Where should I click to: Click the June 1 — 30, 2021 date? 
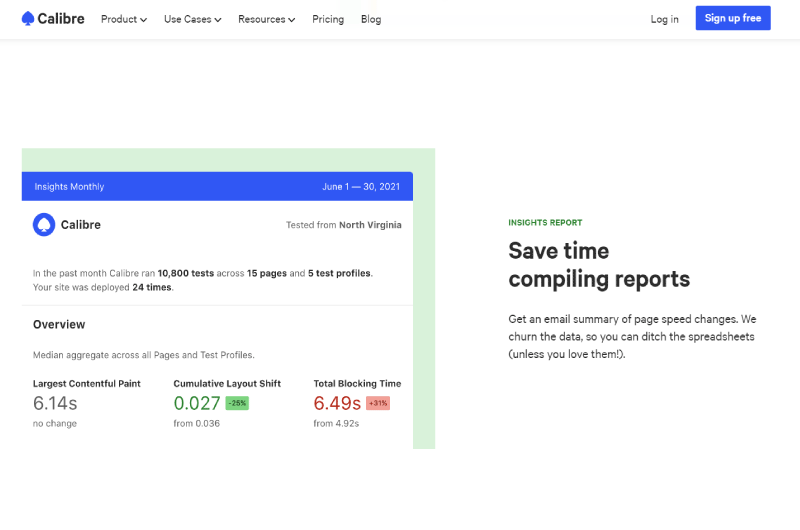[361, 187]
